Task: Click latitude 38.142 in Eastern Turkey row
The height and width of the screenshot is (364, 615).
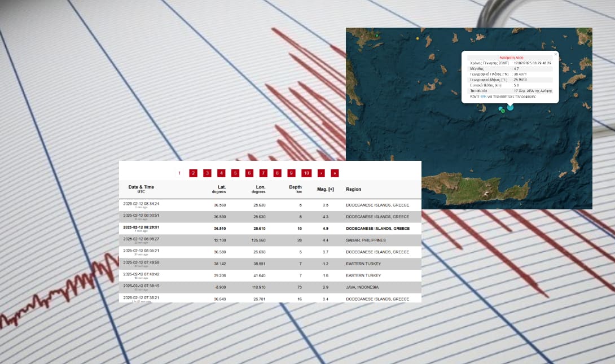Action: (219, 264)
